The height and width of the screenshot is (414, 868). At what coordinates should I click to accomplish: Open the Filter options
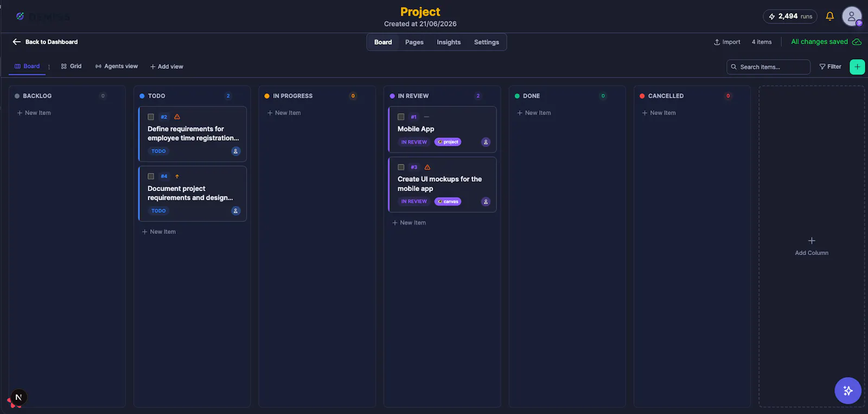830,67
